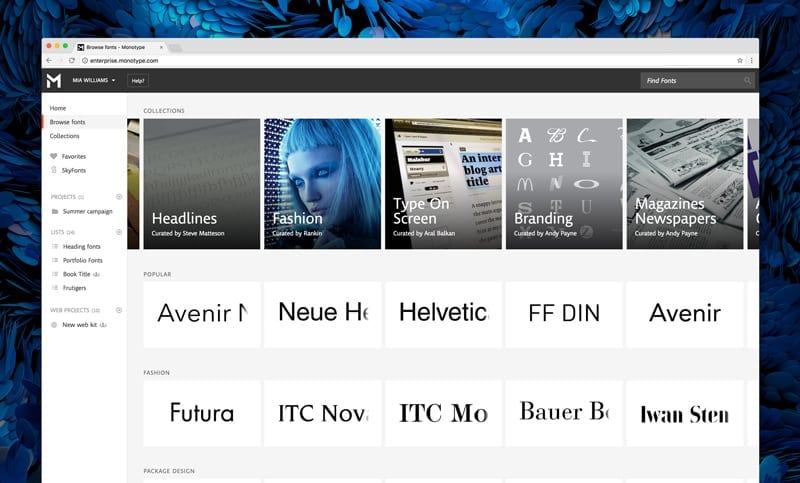
Task: Focus the Find Fonts search field
Action: coord(697,81)
